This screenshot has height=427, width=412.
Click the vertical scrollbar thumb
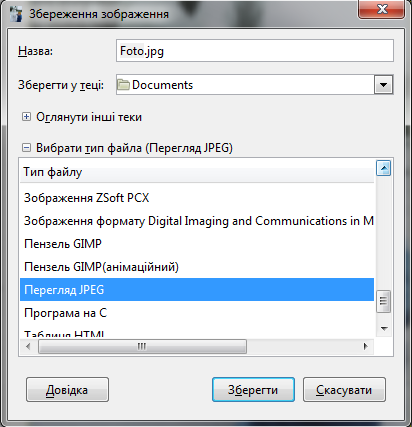coord(383,301)
